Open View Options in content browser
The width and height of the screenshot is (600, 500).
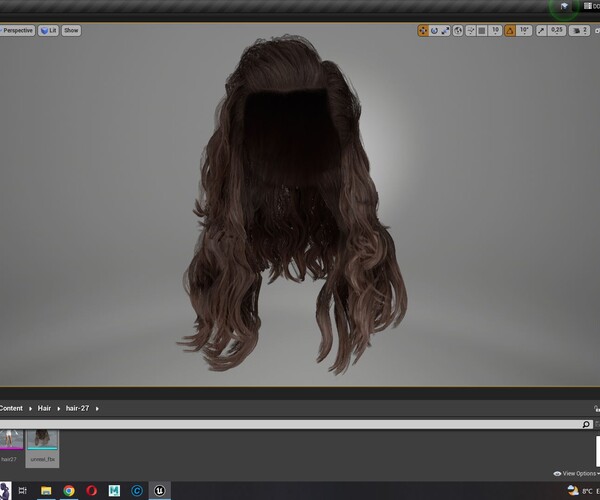577,474
